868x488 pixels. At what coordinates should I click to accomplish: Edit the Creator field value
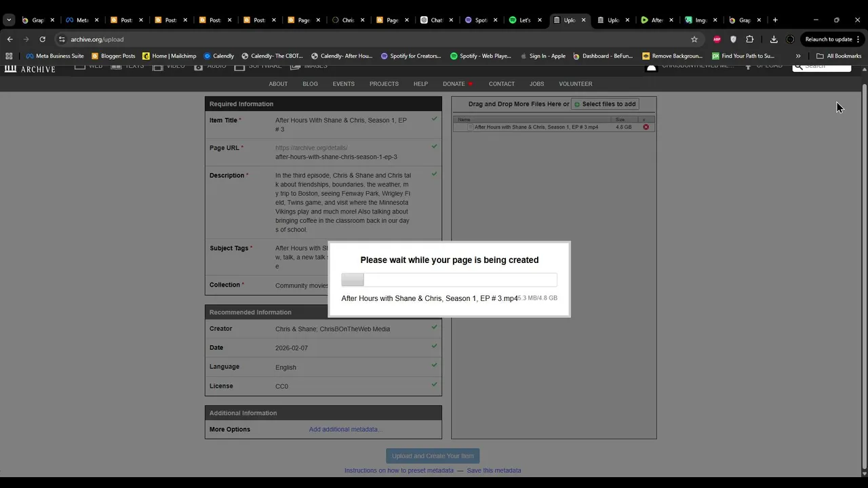(332, 329)
